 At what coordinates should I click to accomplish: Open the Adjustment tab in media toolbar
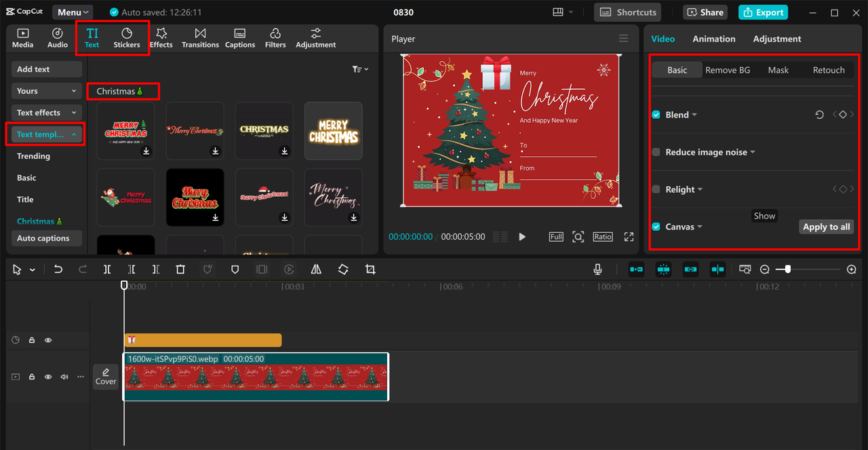(x=315, y=39)
